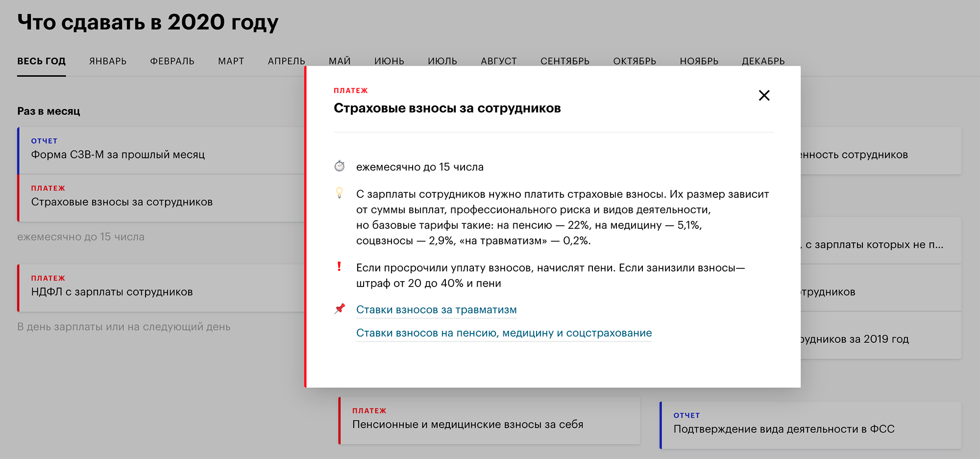The image size is (980, 459).
Task: Open the «ОКТЯБРЬ» tab
Action: pos(635,61)
